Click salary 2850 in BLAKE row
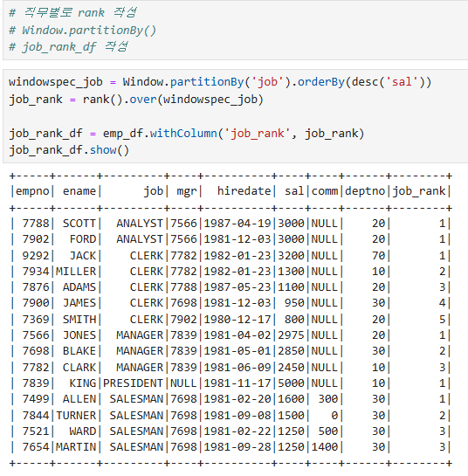Screen dimensions: 468x476 click(291, 351)
